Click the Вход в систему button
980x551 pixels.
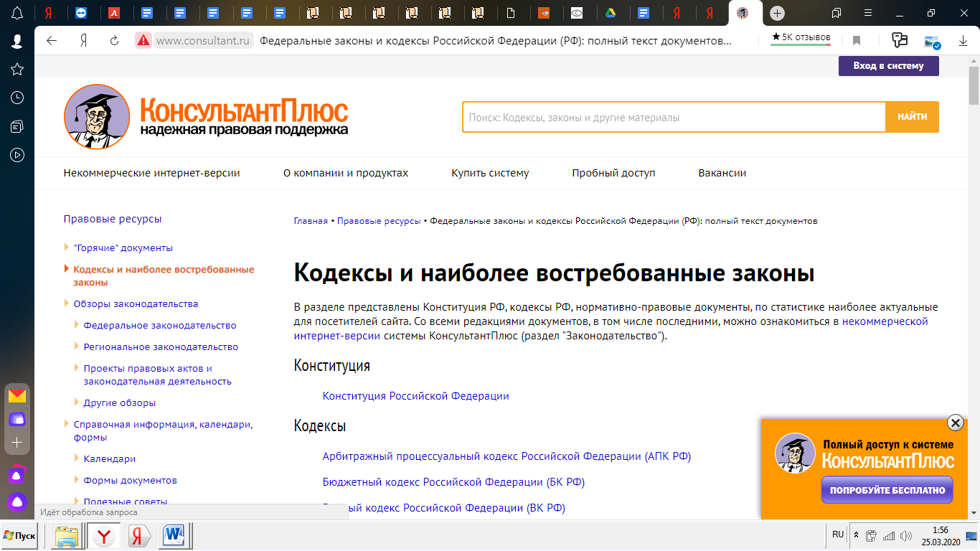(888, 66)
